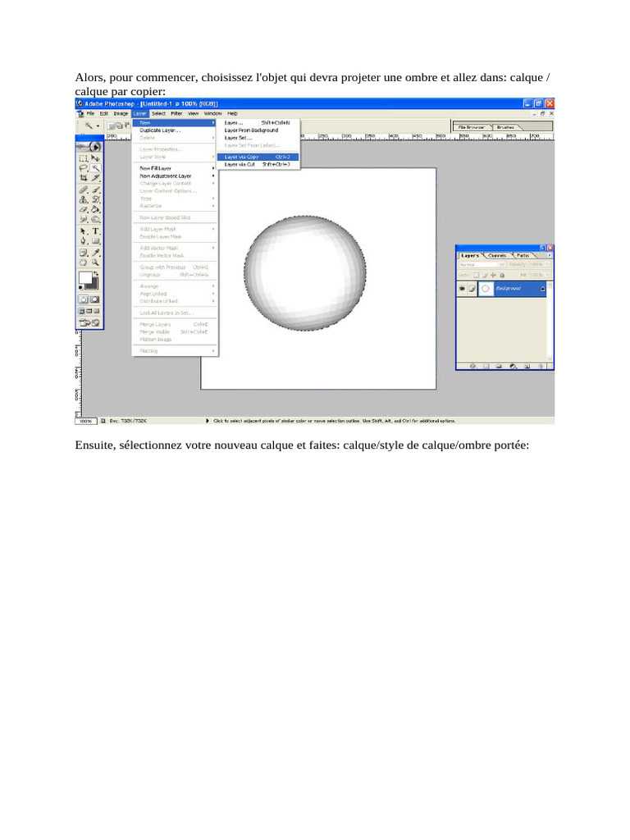
Task: Click Create new layer icon in Layers panel
Action: point(527,366)
